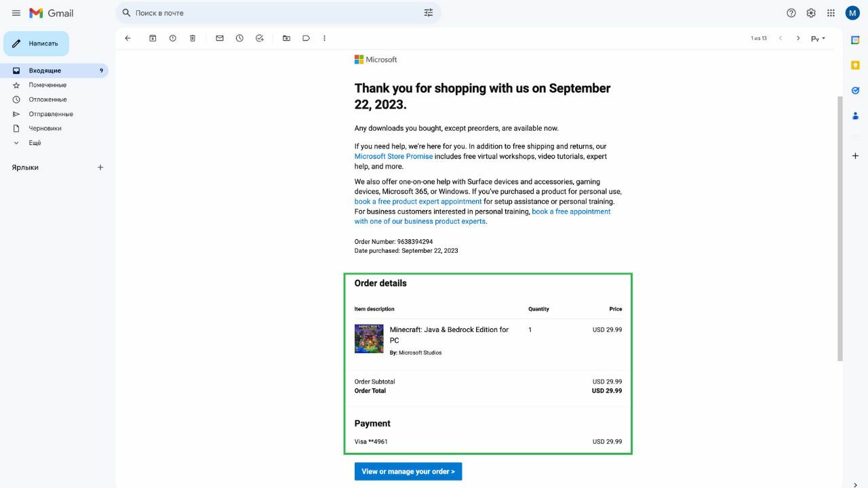Apply a label using the tag icon
Image resolution: width=868 pixels, height=488 pixels.
click(x=306, y=39)
